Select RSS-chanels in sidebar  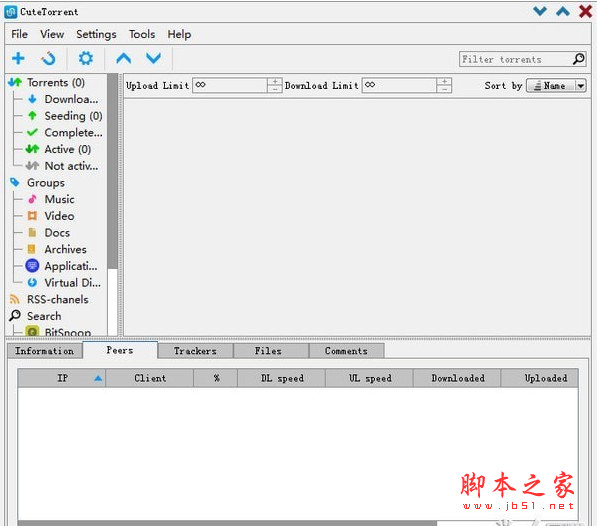pyautogui.click(x=57, y=300)
